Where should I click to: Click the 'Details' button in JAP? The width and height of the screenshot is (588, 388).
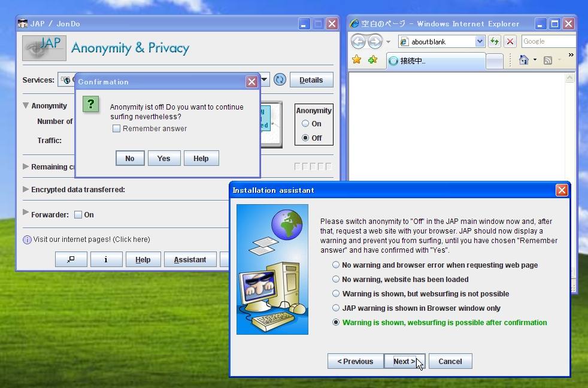coord(311,80)
